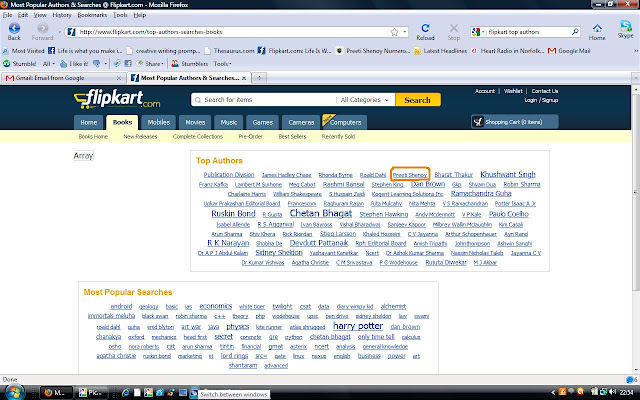
Task: Click the yellow Search button
Action: point(418,100)
